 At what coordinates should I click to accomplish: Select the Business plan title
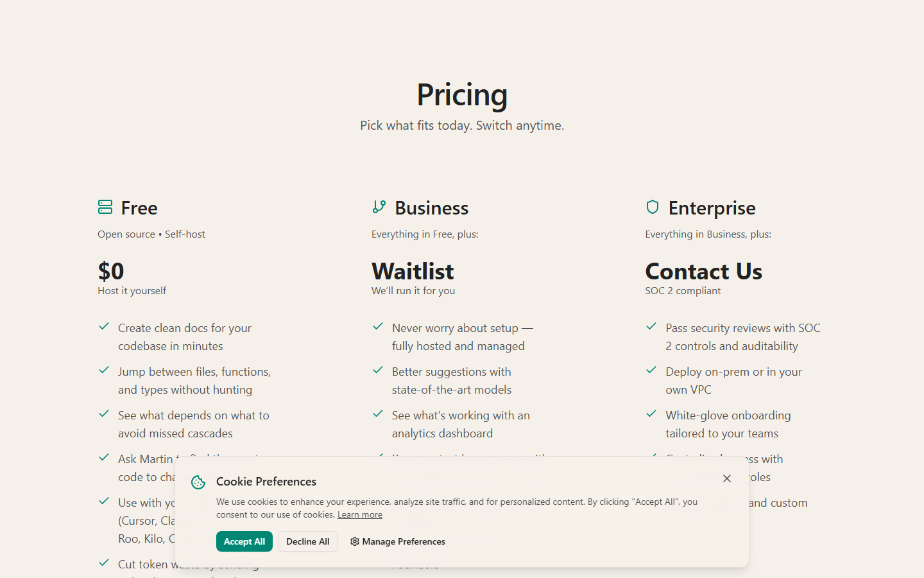[x=431, y=207]
